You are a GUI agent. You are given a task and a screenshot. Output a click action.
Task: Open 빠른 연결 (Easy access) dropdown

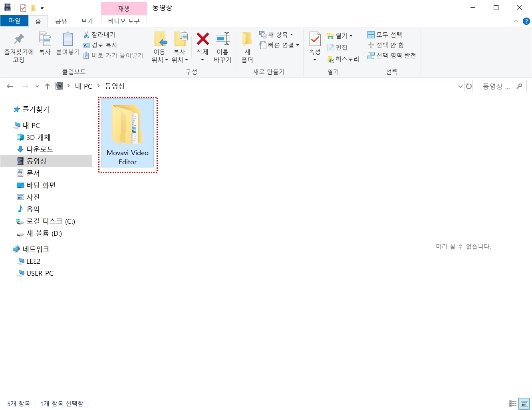pos(279,45)
